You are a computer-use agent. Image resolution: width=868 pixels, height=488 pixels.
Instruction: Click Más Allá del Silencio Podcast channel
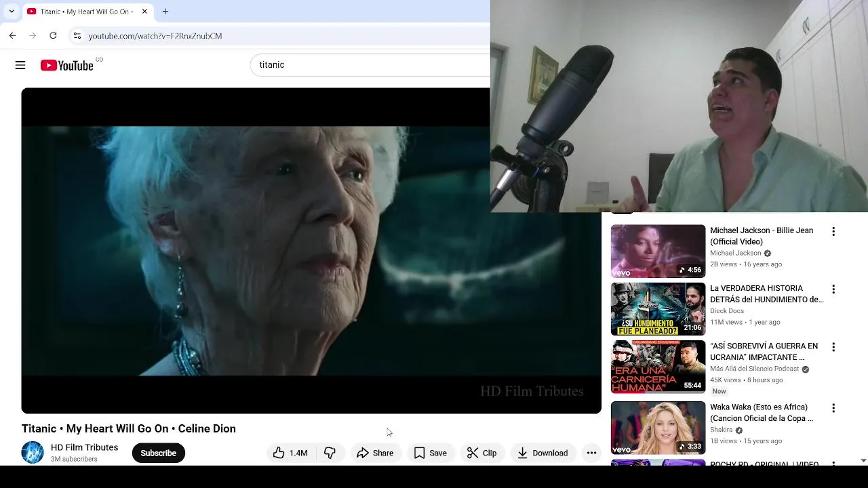click(x=755, y=369)
